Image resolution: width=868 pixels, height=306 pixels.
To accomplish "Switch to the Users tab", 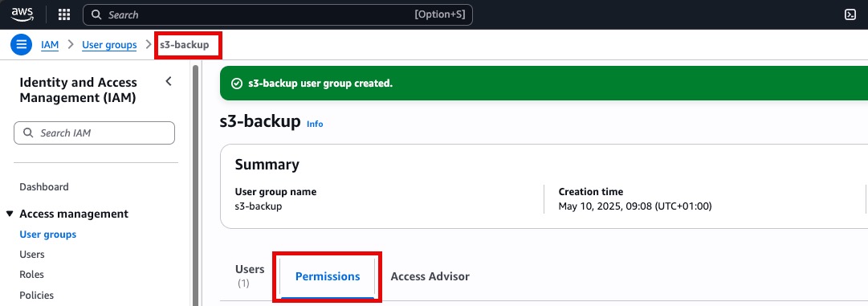I will click(x=250, y=275).
